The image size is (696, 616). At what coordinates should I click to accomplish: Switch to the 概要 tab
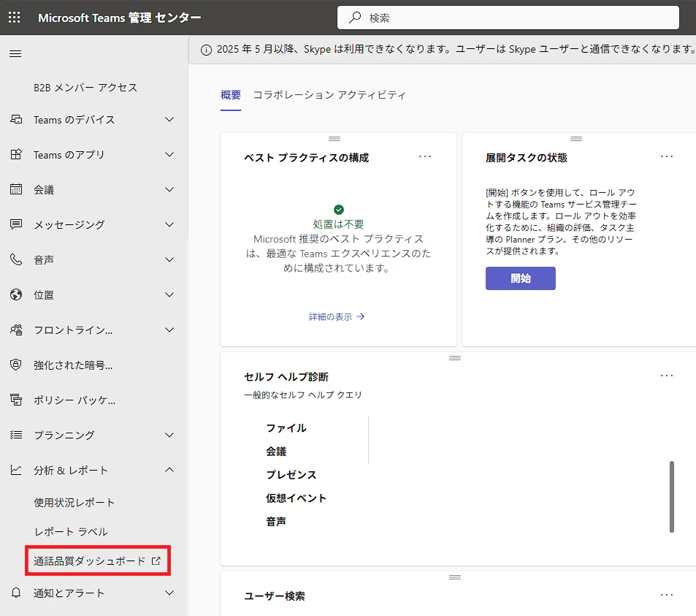231,95
